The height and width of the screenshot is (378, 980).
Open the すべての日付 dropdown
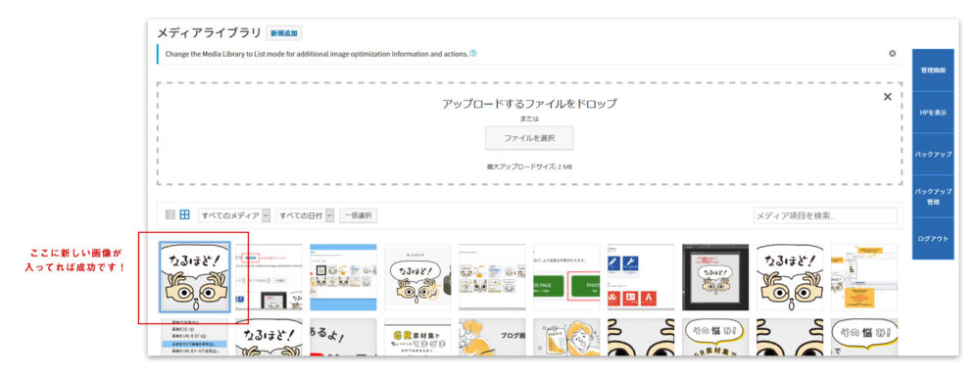coord(305,215)
